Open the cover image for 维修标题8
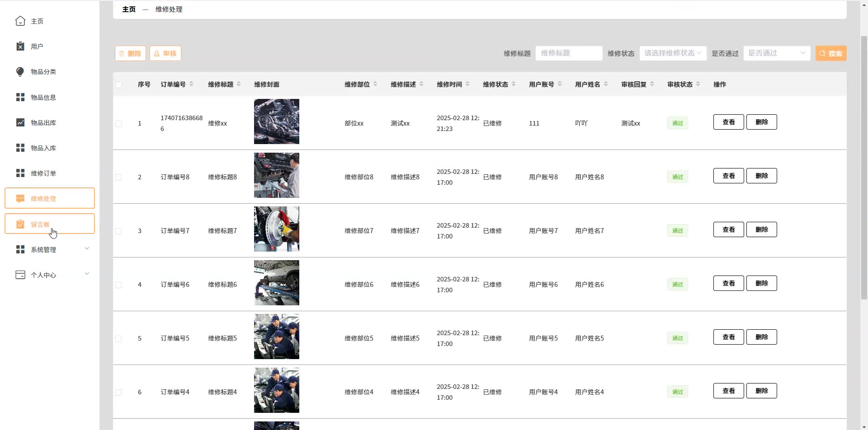This screenshot has height=430, width=868. [x=277, y=175]
